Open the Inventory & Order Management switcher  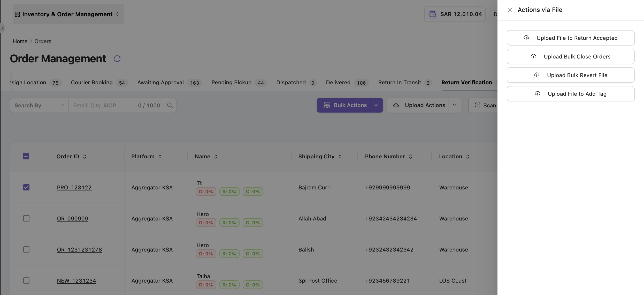[68, 14]
